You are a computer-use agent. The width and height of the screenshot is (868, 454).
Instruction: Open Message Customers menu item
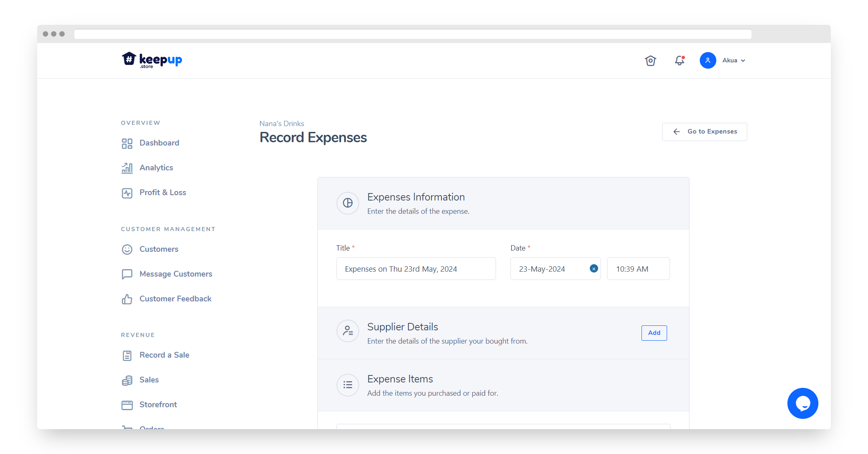coord(176,274)
